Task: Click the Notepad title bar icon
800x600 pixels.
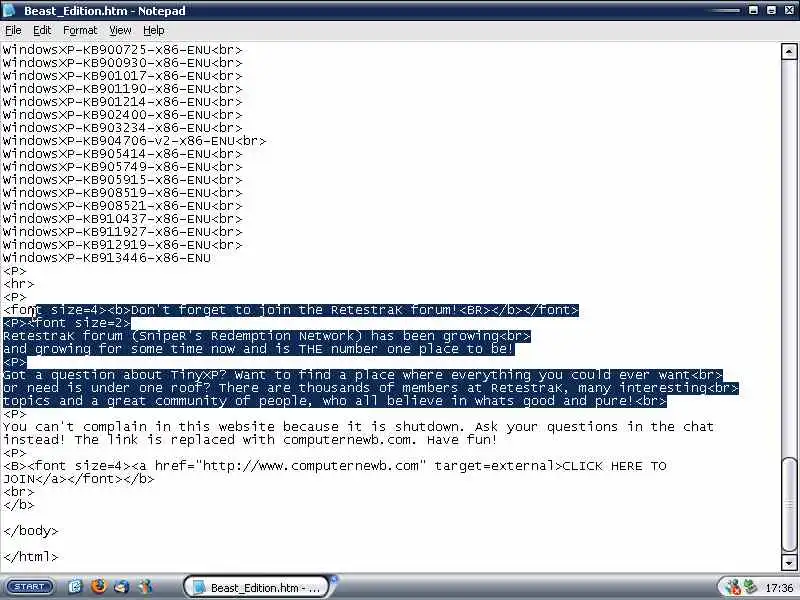Action: click(x=9, y=10)
